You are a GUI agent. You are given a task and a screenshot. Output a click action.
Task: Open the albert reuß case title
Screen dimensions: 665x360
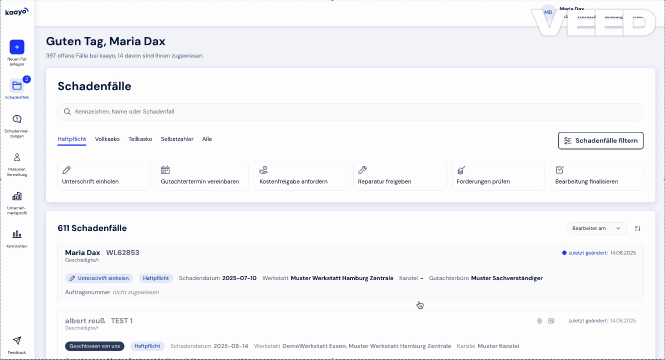pos(85,321)
